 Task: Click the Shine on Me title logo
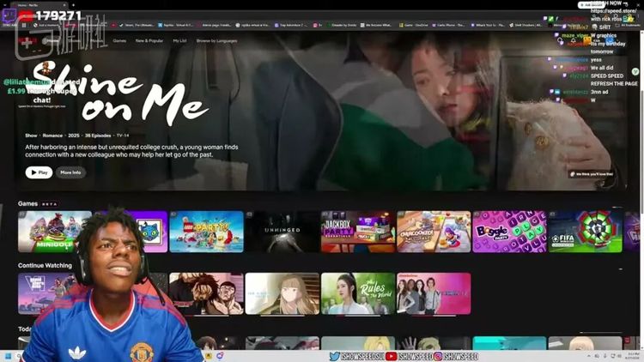pos(119,94)
